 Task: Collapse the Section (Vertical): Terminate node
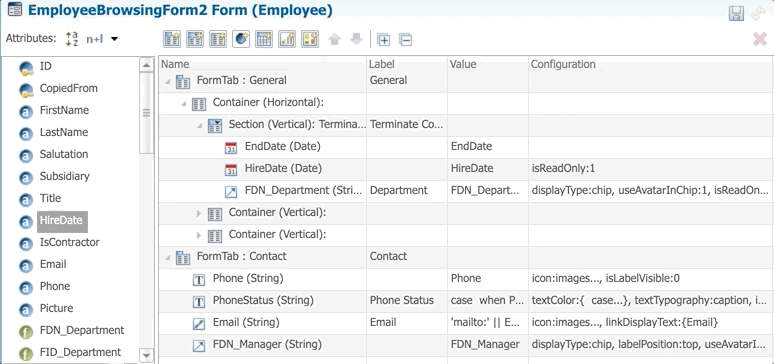(199, 125)
